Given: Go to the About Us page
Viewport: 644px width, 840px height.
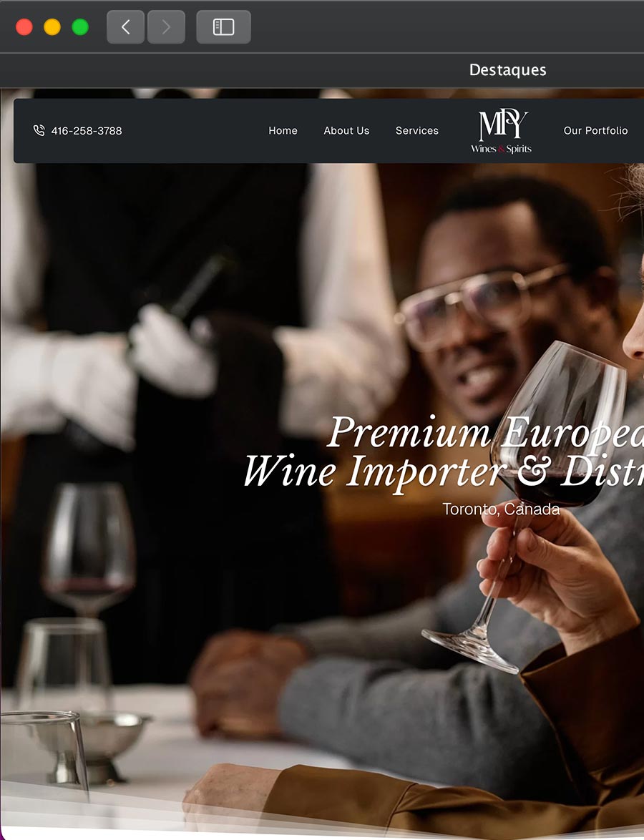Looking at the screenshot, I should [x=346, y=131].
